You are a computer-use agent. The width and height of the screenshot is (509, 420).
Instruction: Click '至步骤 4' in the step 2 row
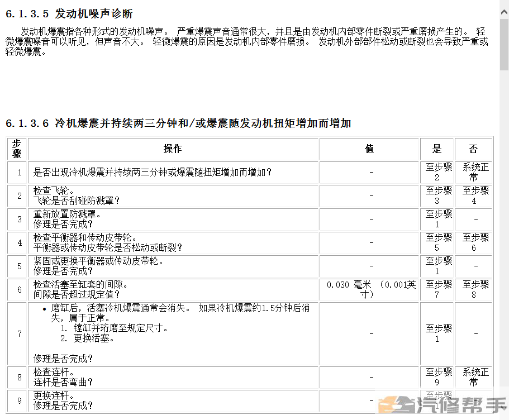click(475, 195)
